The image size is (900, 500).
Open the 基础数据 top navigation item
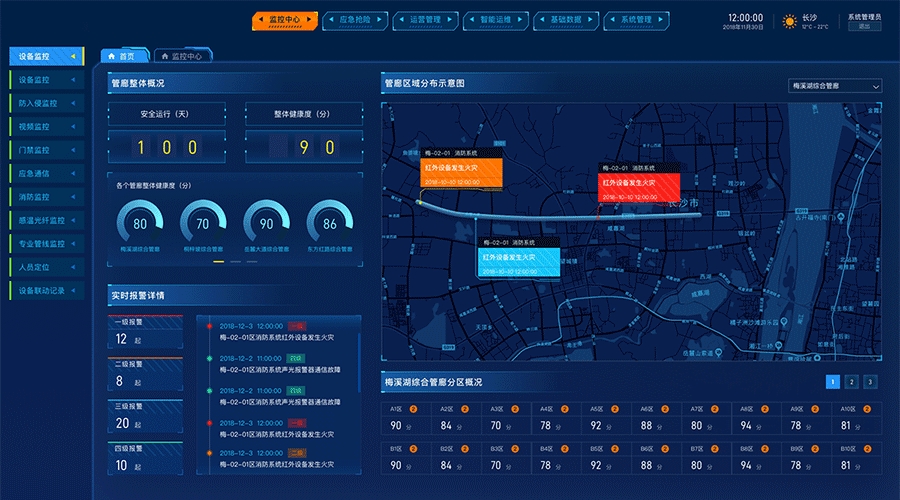click(566, 20)
